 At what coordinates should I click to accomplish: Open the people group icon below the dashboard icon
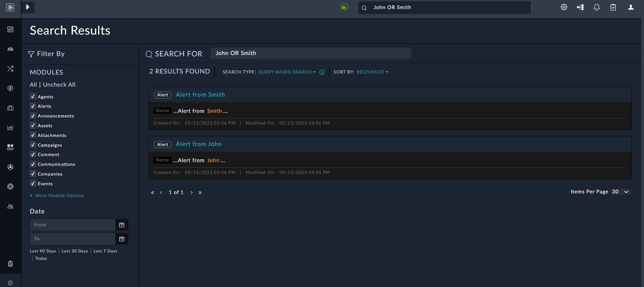pyautogui.click(x=10, y=49)
